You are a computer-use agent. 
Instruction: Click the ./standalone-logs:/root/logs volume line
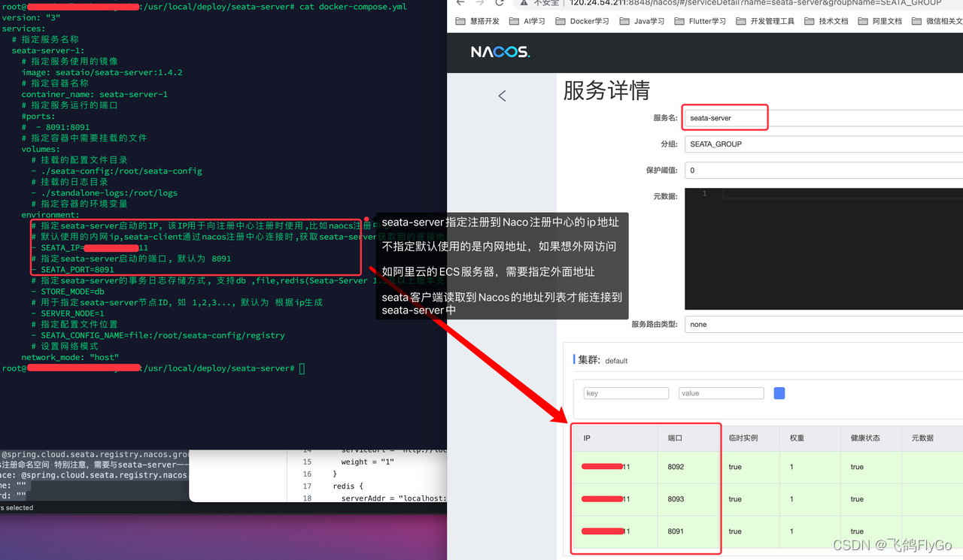(105, 192)
